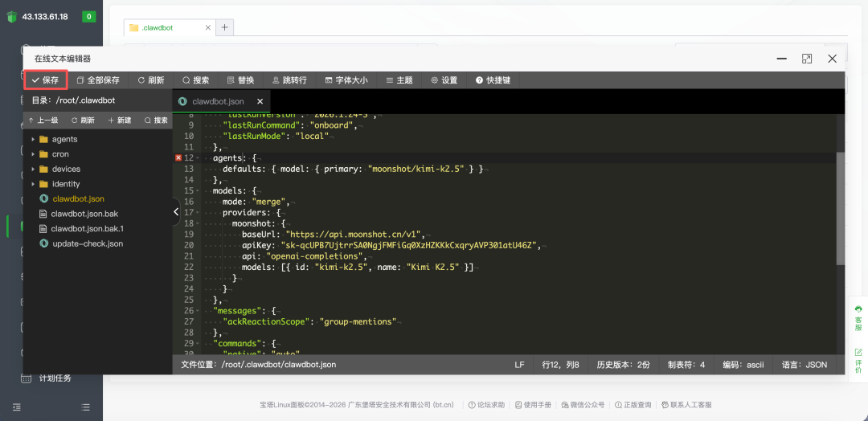868x421 pixels.
Task: Fold the code block at line 12
Action: (198, 158)
